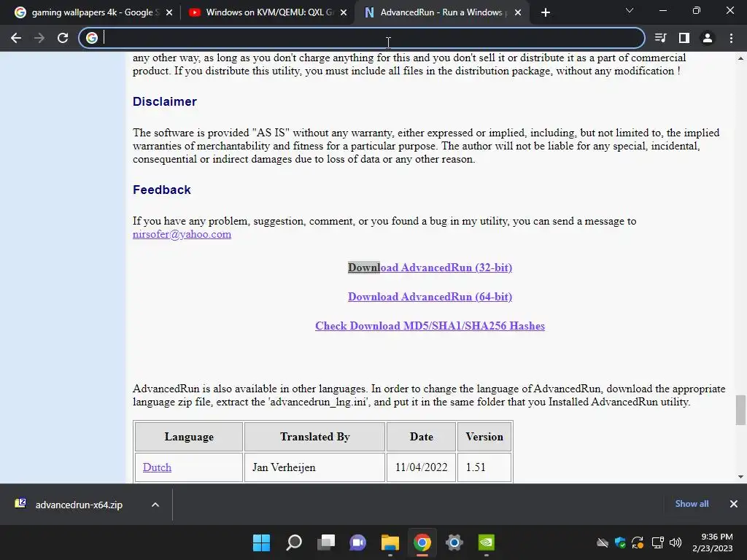Viewport: 747px width, 560px height.
Task: Open network settings tray icon
Action: 658,542
